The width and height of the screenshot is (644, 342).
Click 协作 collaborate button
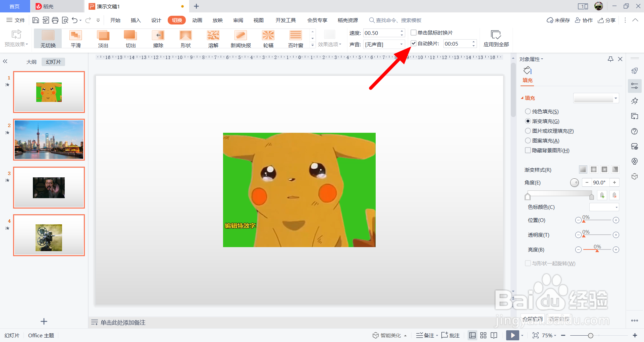584,20
